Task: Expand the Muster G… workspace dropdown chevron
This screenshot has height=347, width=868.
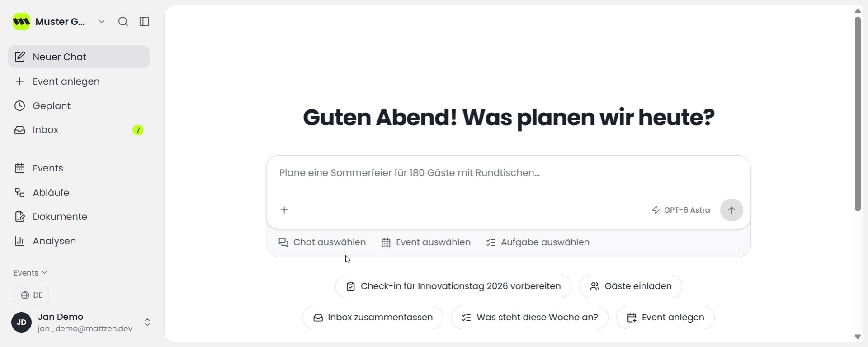Action: (x=102, y=22)
